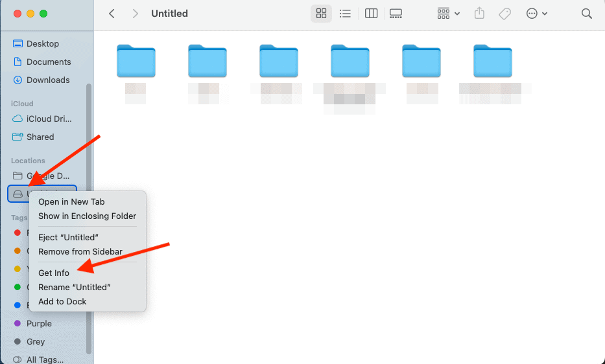Switch to column view
The image size is (605, 364).
(x=371, y=14)
